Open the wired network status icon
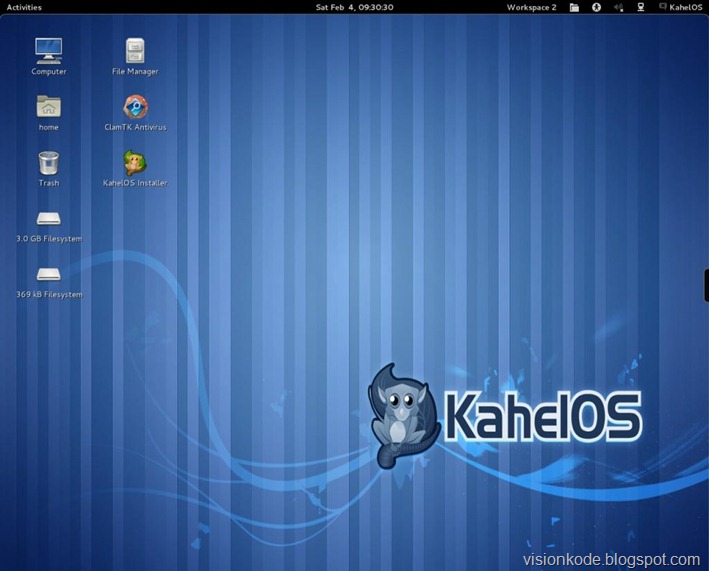Viewport: 709px width, 571px height. 641,7
